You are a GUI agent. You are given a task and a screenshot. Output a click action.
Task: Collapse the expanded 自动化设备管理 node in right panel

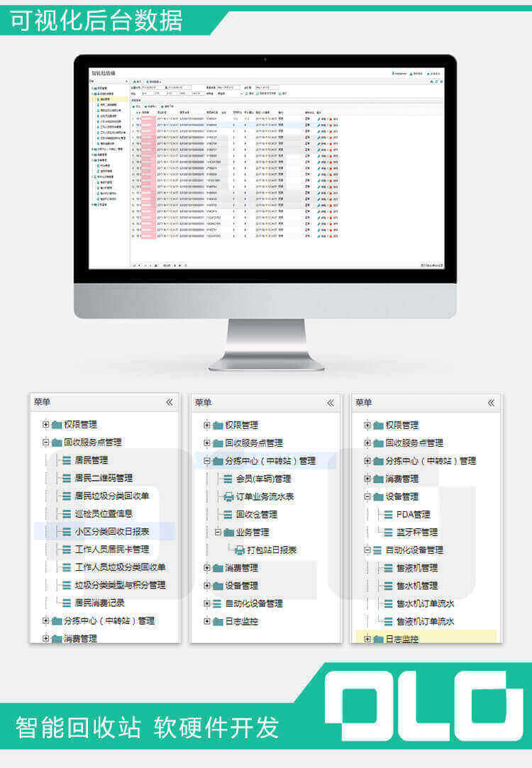[x=367, y=550]
